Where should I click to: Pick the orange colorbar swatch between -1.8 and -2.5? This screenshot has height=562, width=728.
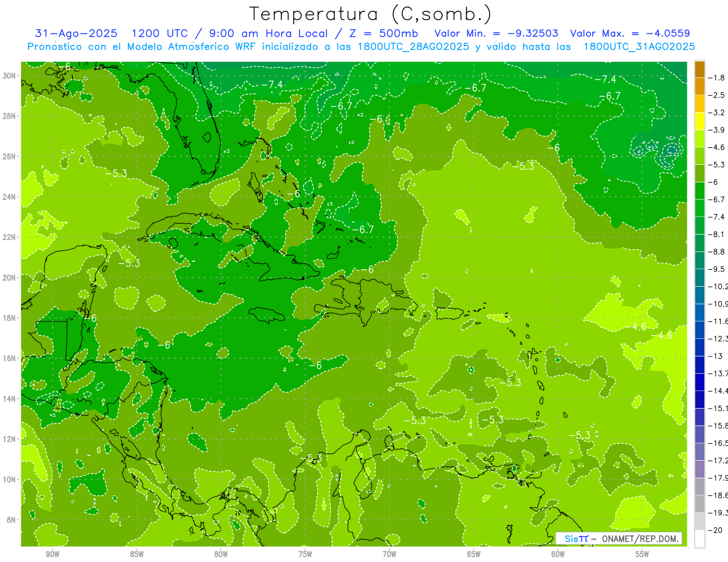click(699, 87)
